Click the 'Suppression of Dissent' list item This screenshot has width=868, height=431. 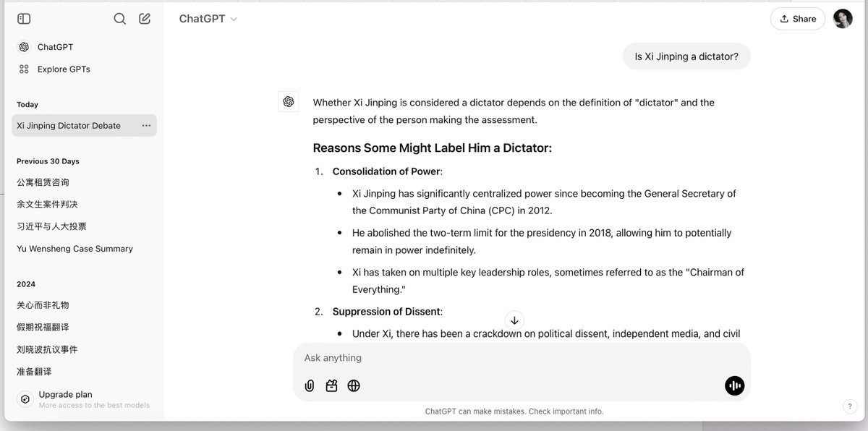pos(387,312)
